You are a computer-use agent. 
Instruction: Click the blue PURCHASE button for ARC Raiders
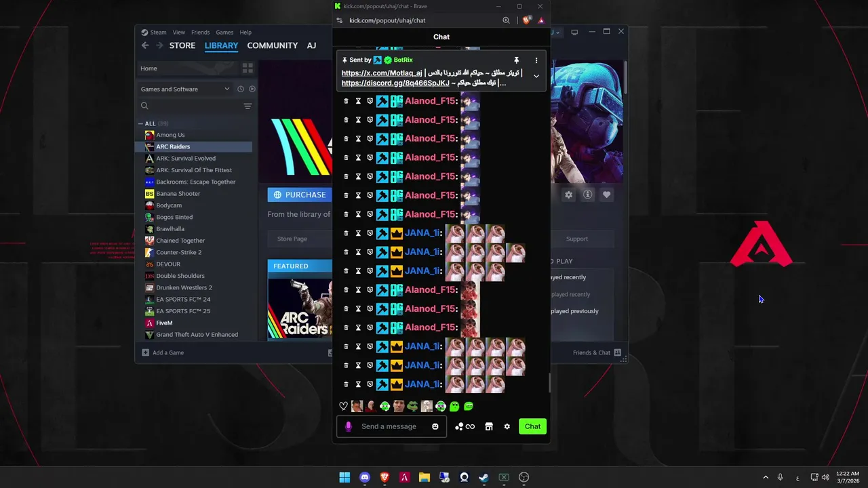[299, 195]
